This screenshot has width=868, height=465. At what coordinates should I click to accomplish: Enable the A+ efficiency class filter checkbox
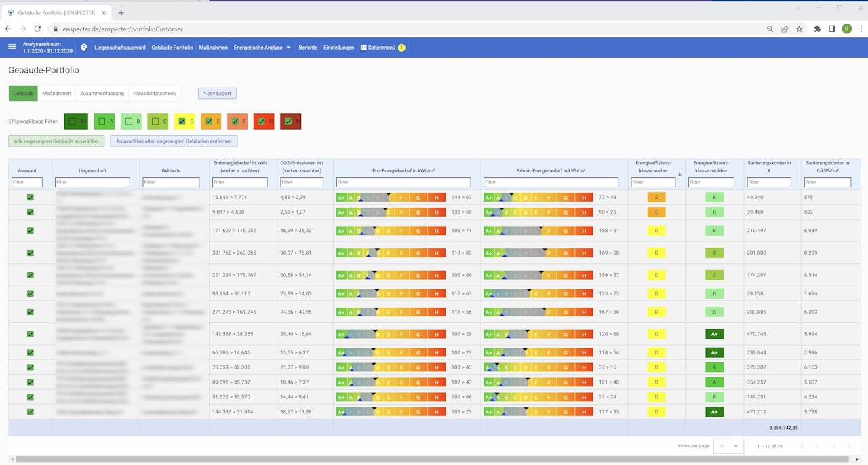[x=72, y=122]
